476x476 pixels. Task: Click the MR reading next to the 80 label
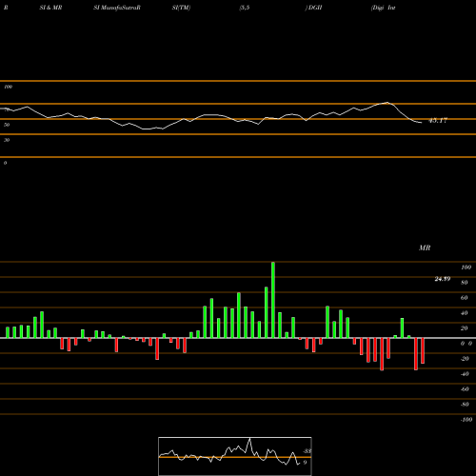pyautogui.click(x=443, y=279)
